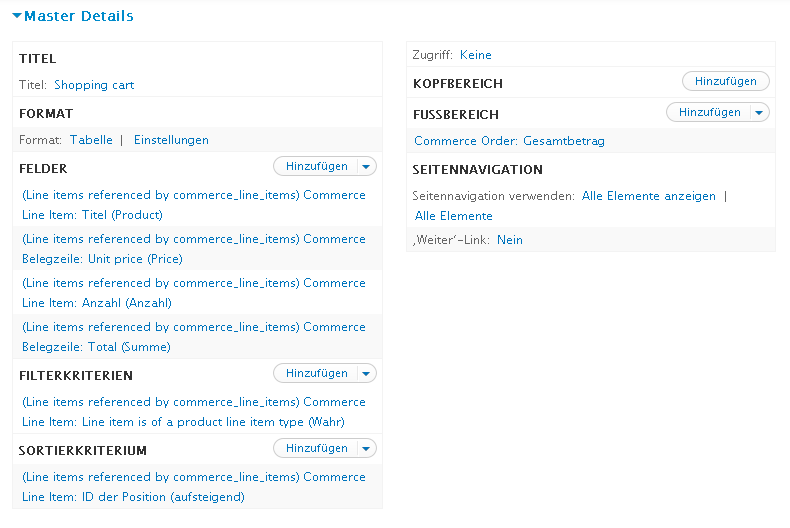Image resolution: width=790 pixels, height=528 pixels.
Task: Open dropdown arrow next to Fussbereich Hinzufügen
Action: click(x=760, y=112)
